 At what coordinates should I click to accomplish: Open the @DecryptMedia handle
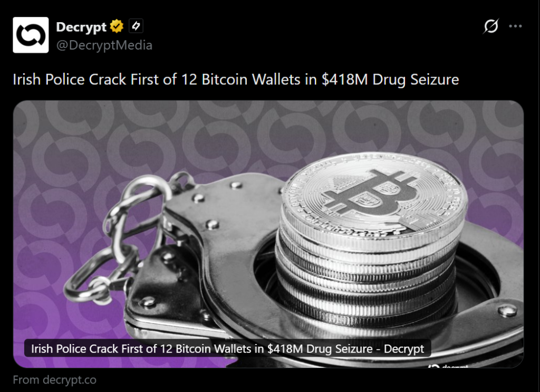point(104,45)
